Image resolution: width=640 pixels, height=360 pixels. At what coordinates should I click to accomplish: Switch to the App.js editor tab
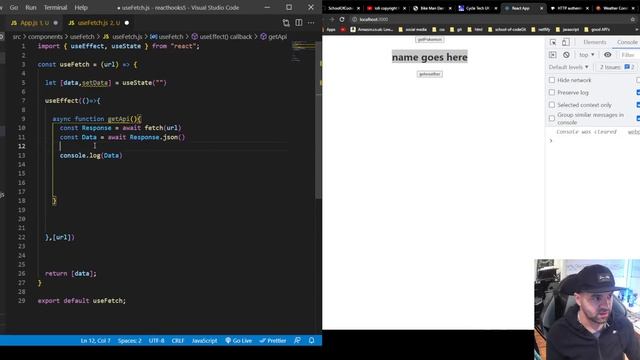pyautogui.click(x=33, y=23)
